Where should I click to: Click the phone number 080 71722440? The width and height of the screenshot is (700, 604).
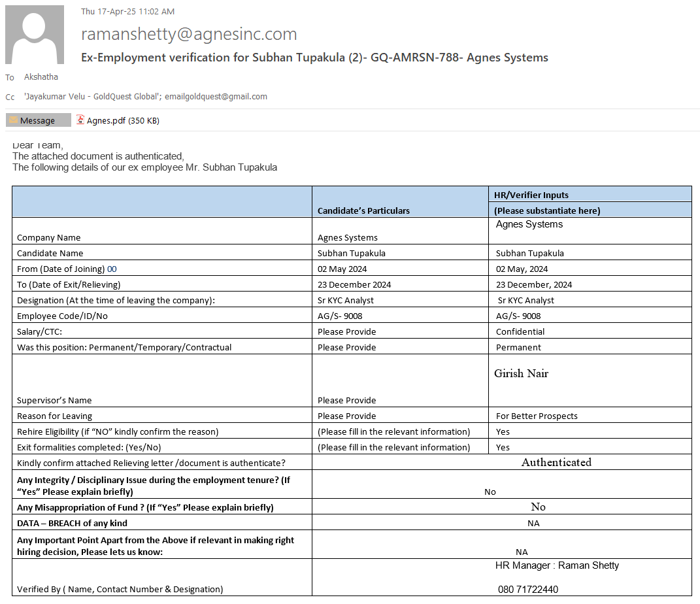coord(528,590)
